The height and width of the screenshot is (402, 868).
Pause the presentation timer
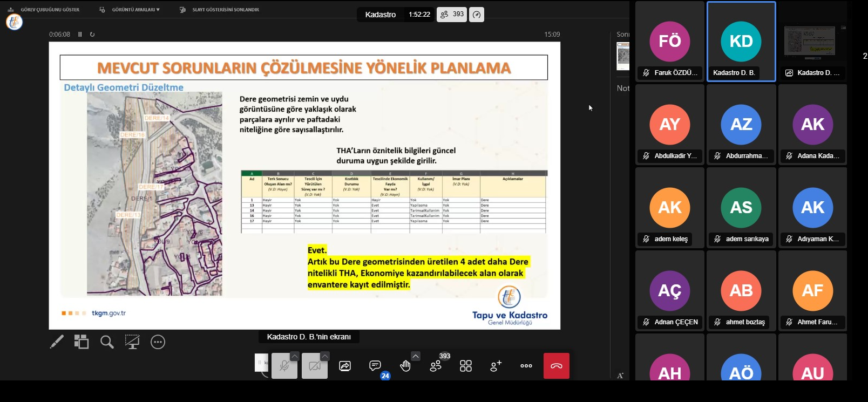coord(80,34)
